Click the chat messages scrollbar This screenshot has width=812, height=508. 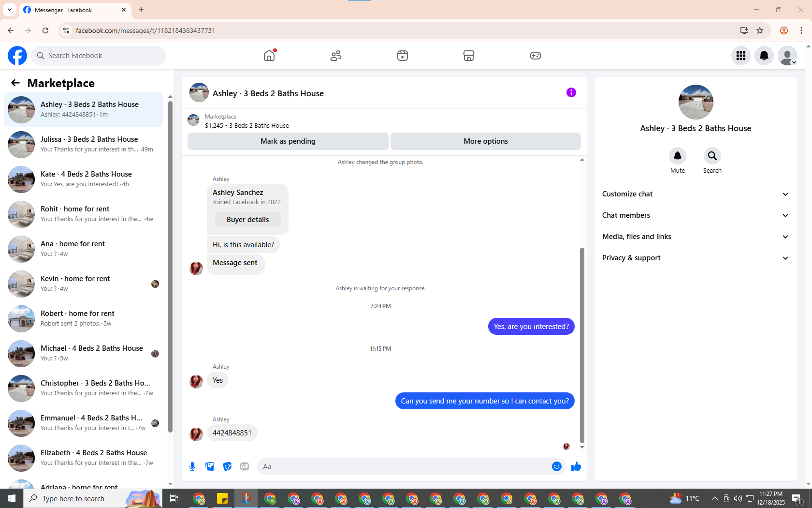(582, 345)
